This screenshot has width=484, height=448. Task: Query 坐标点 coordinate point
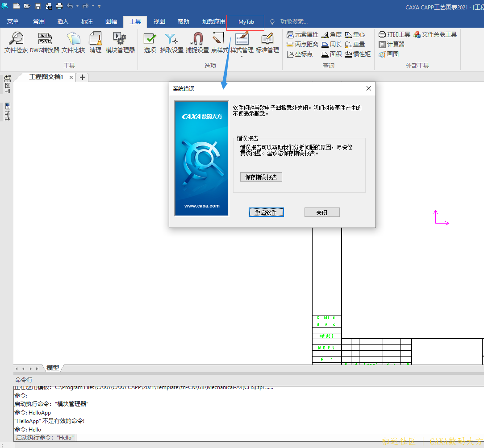pos(300,54)
